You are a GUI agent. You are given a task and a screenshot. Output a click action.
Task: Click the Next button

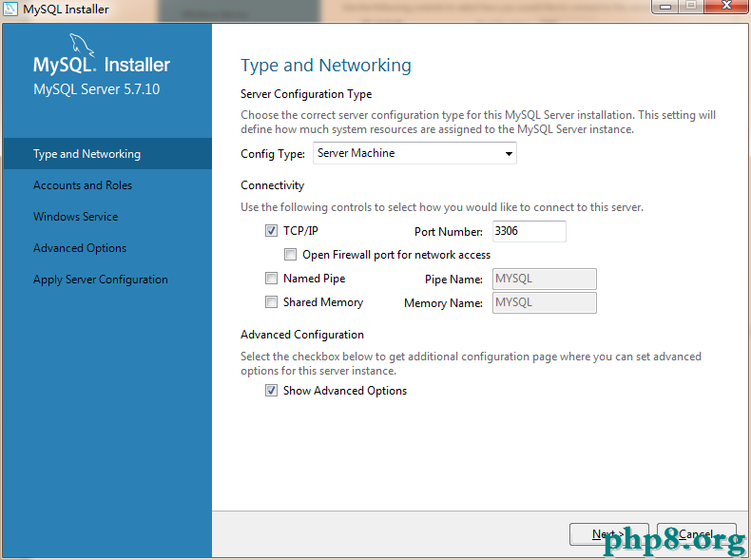tap(609, 534)
